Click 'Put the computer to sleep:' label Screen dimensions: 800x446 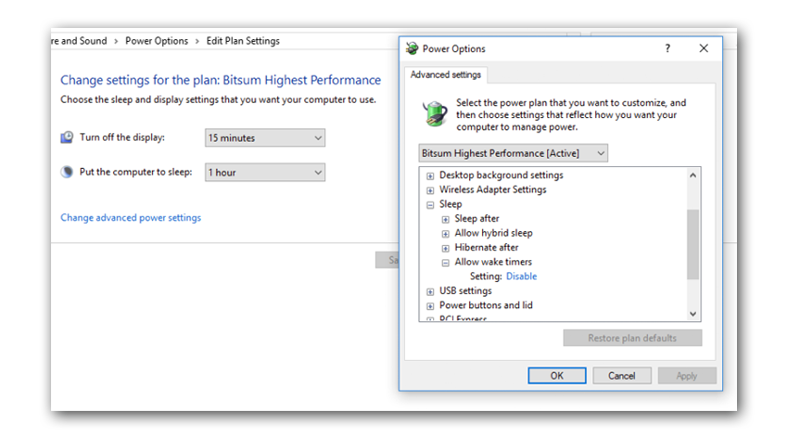click(136, 172)
